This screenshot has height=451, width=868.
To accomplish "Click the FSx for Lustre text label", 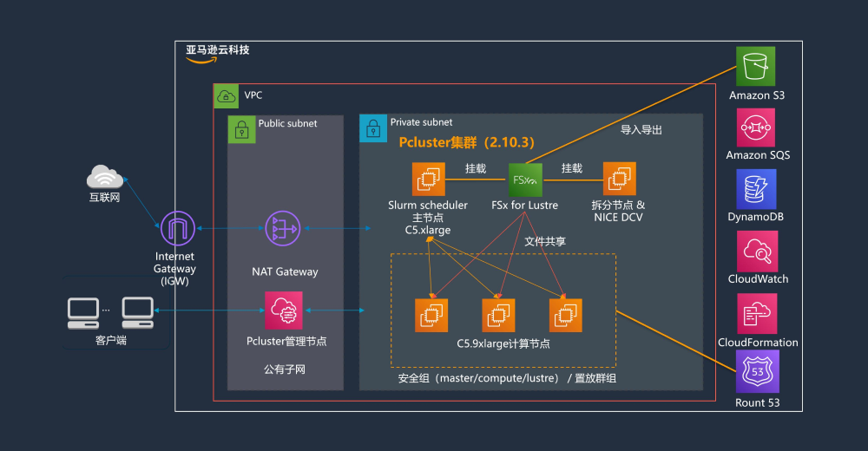I will pyautogui.click(x=525, y=206).
